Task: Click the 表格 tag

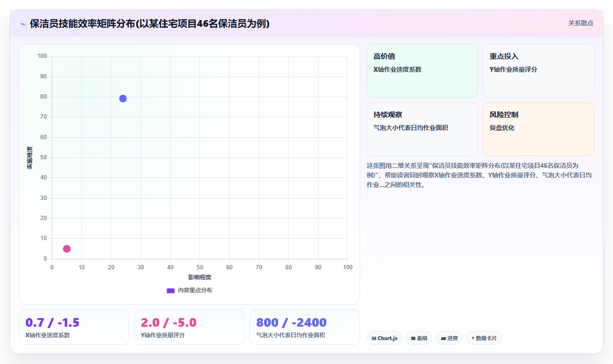Action: coord(419,338)
